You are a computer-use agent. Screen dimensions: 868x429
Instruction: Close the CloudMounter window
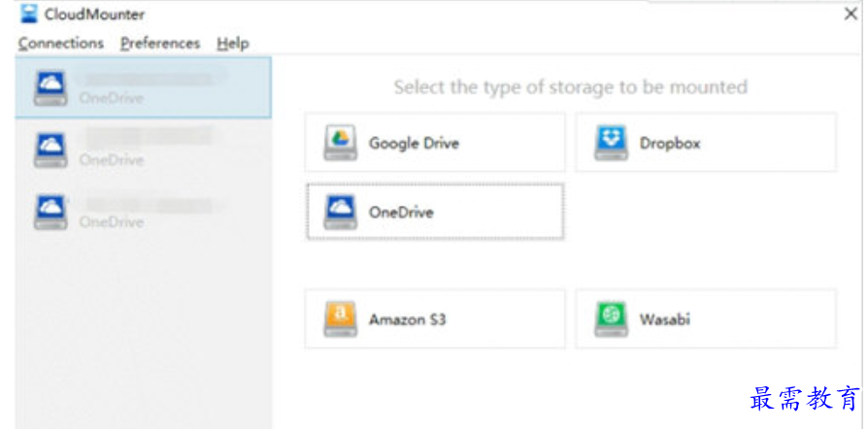(x=851, y=14)
